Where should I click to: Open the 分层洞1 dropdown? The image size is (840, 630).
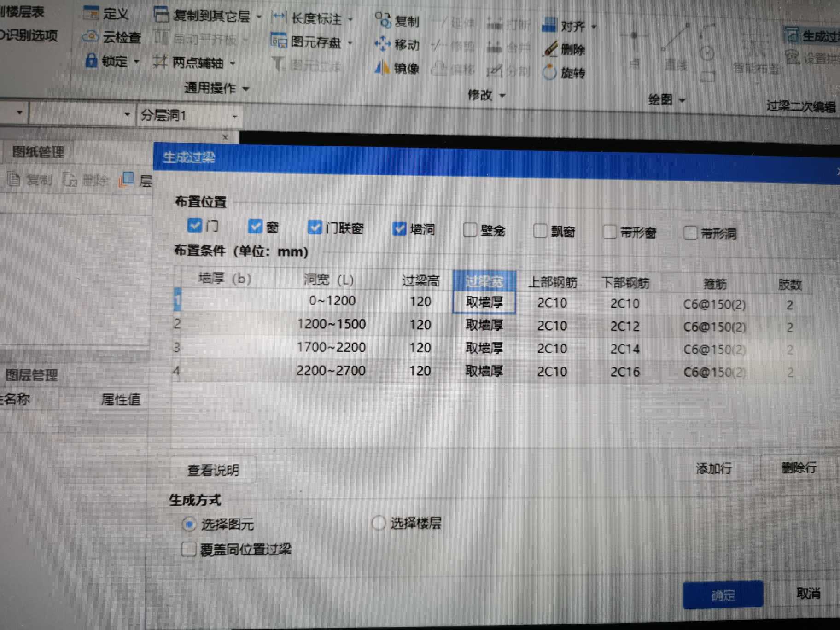pos(234,116)
